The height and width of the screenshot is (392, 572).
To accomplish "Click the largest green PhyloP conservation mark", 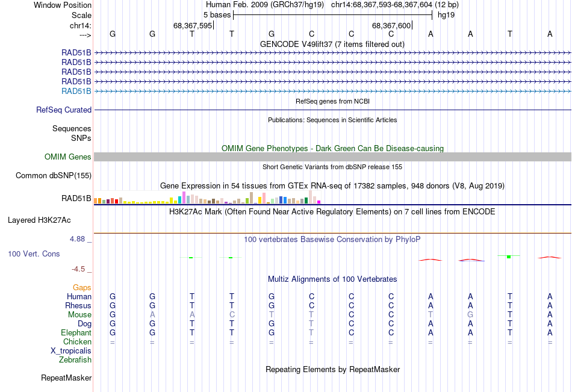I will tap(509, 257).
